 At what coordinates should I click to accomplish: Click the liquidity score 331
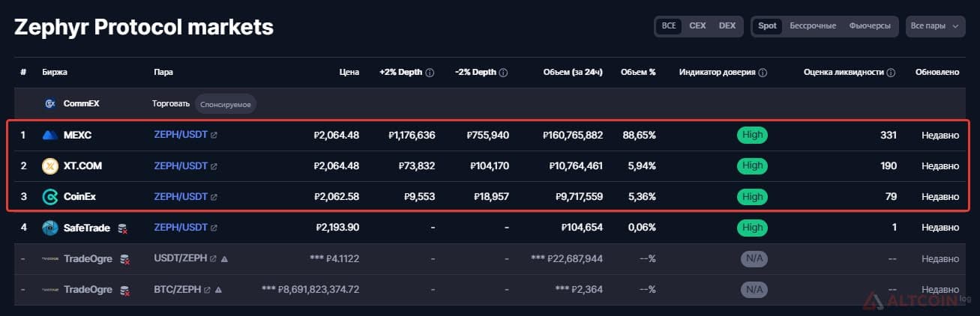tap(889, 135)
